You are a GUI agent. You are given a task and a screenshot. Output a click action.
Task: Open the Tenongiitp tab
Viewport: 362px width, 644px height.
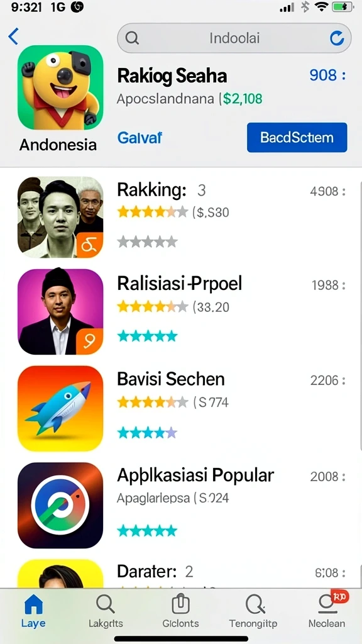coord(253,611)
